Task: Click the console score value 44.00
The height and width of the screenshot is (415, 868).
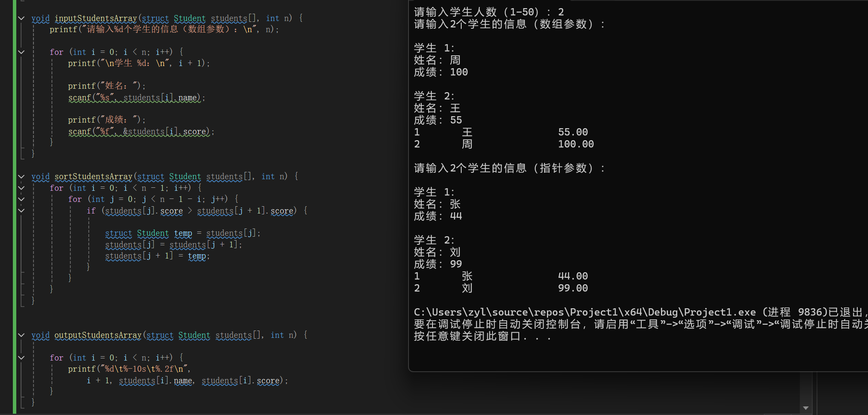Action: point(573,276)
